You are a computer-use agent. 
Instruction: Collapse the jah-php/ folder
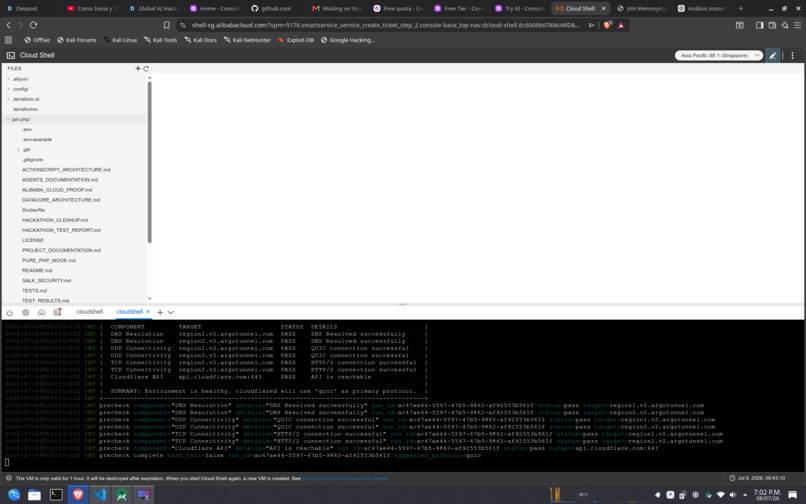[8, 119]
